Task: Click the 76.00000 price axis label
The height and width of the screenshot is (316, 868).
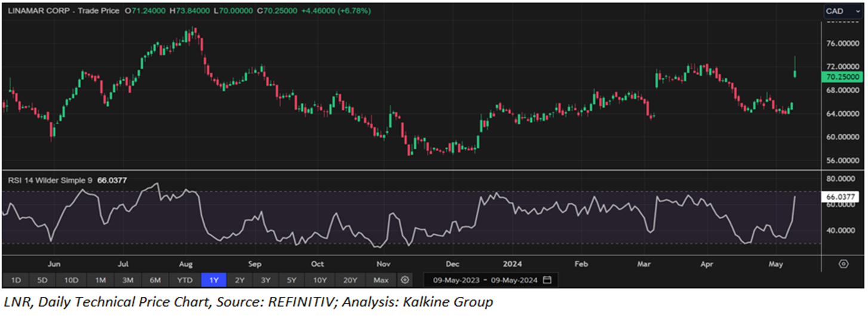Action: pos(843,44)
